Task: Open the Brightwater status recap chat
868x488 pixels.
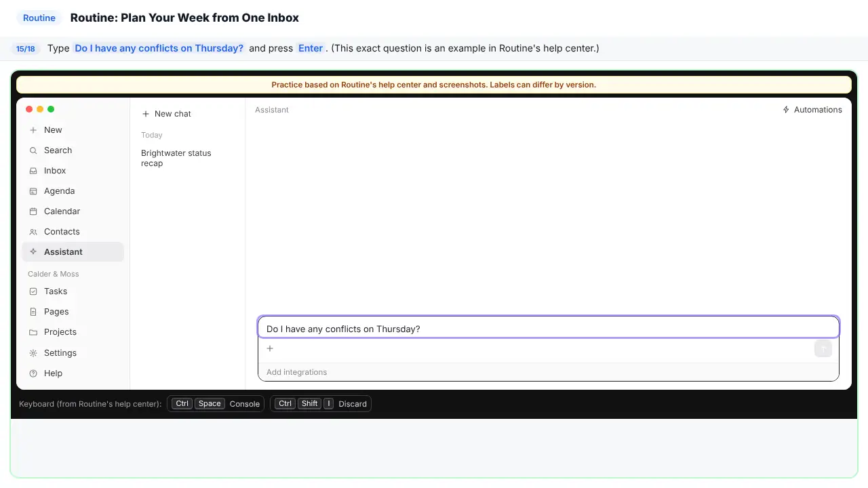Action: click(176, 158)
